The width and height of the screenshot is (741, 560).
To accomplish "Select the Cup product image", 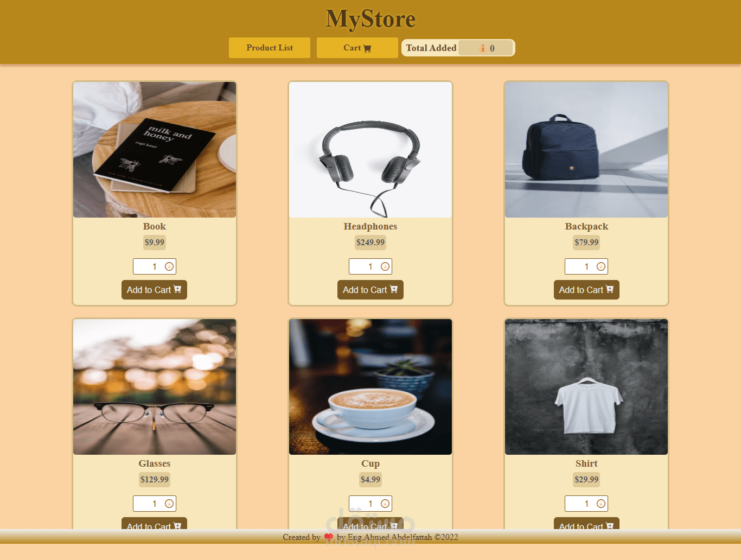I will (x=370, y=387).
